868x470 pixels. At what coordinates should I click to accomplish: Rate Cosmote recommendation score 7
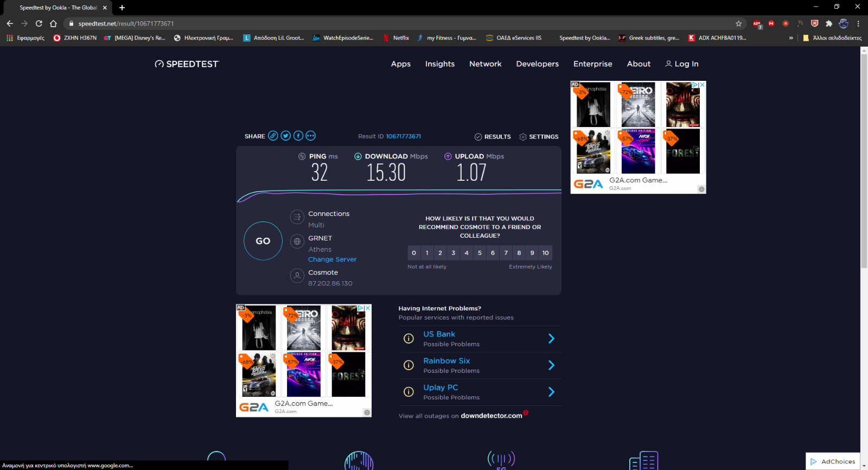[x=506, y=253]
